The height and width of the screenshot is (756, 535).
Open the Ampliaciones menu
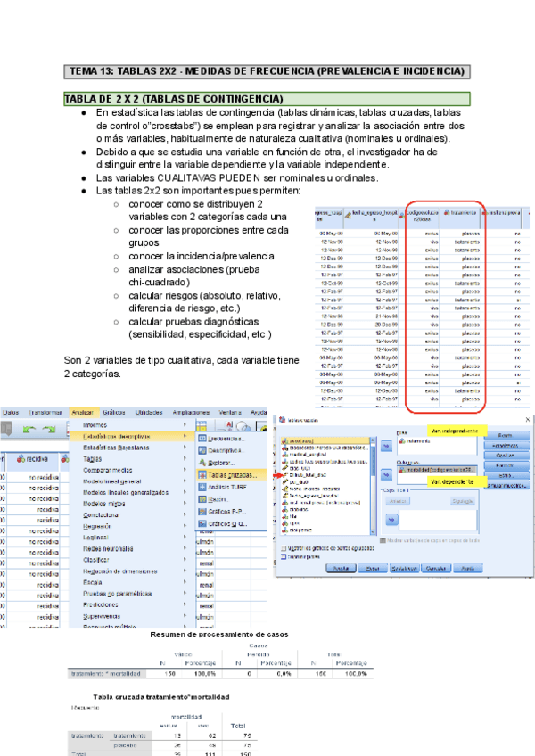tap(191, 413)
